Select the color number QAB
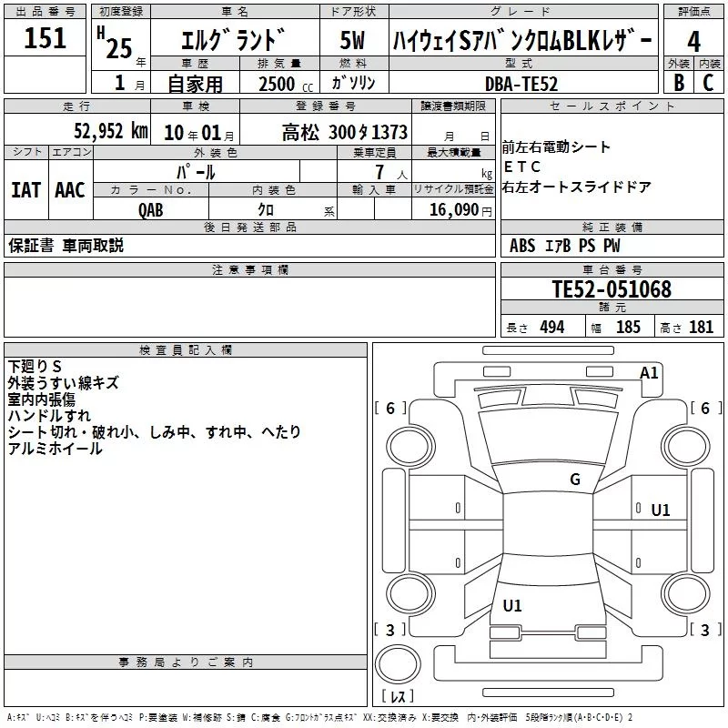 click(151, 210)
